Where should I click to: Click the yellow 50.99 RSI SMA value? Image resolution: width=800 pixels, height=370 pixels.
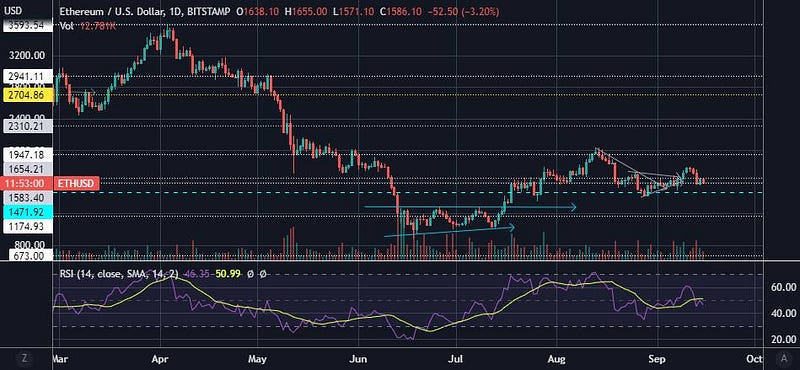(x=227, y=274)
